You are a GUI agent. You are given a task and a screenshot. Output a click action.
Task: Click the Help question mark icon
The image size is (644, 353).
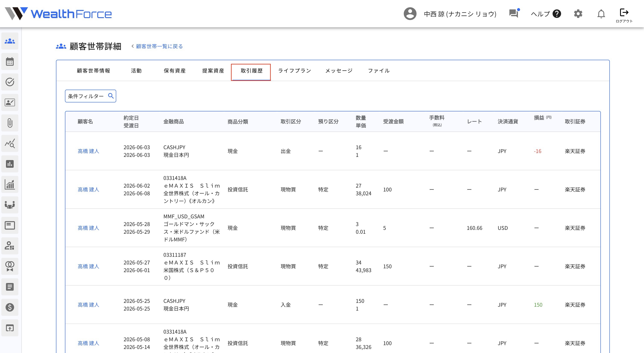click(557, 14)
